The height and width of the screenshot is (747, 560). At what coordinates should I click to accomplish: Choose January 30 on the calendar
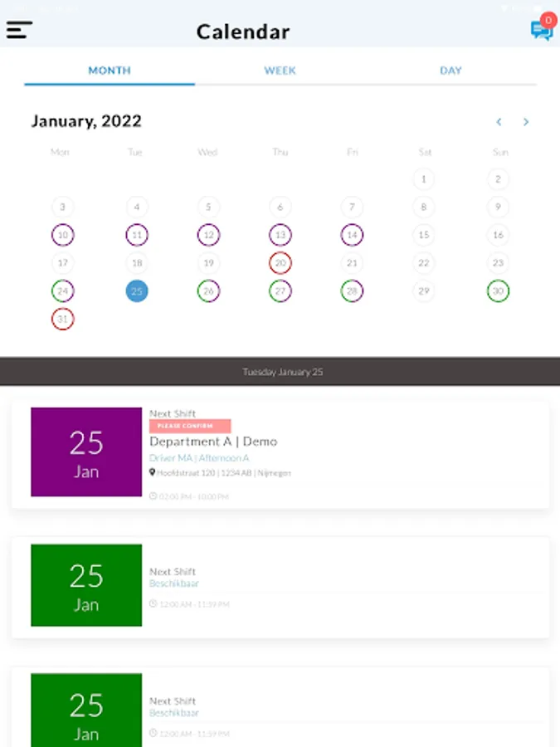[498, 291]
